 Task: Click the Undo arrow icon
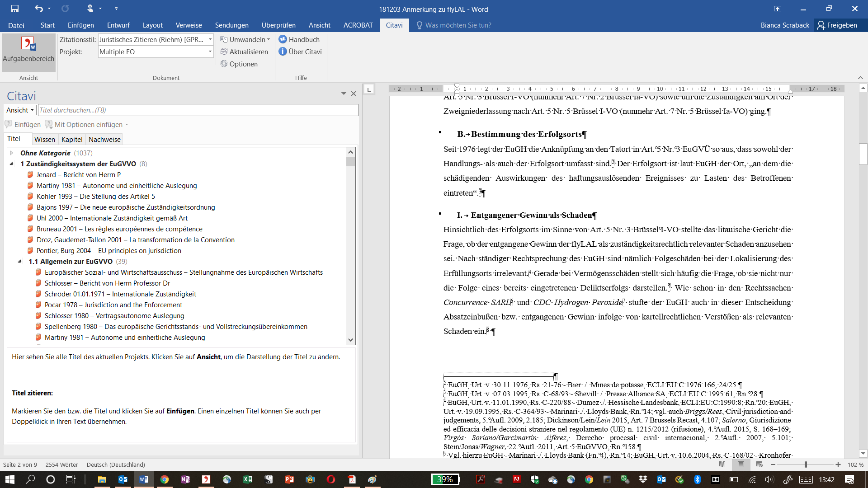39,9
